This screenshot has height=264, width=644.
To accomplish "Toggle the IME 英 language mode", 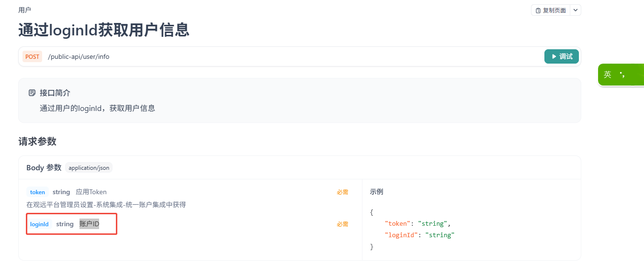I will coord(608,75).
